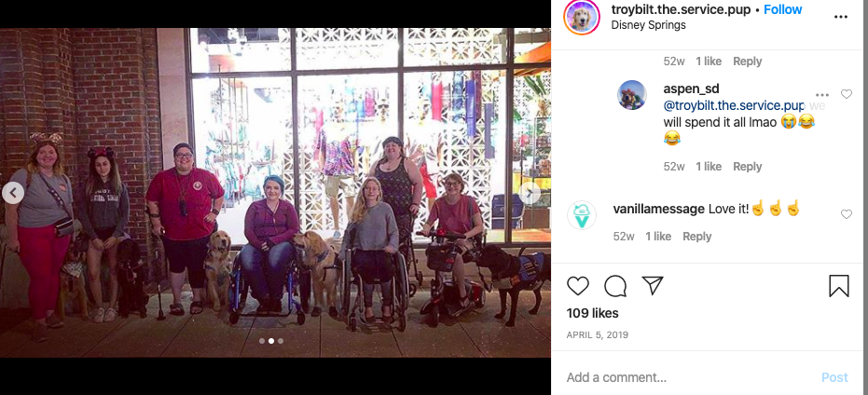
Task: Open Disney Springs location link
Action: pos(648,25)
